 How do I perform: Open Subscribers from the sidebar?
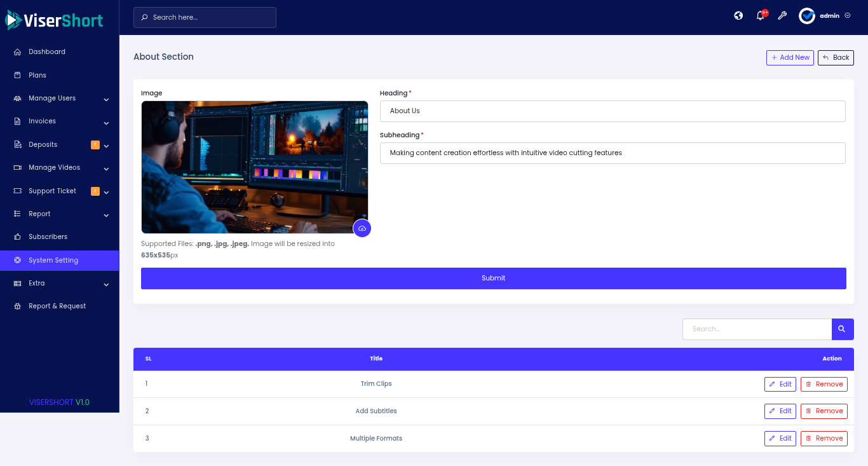tap(48, 237)
